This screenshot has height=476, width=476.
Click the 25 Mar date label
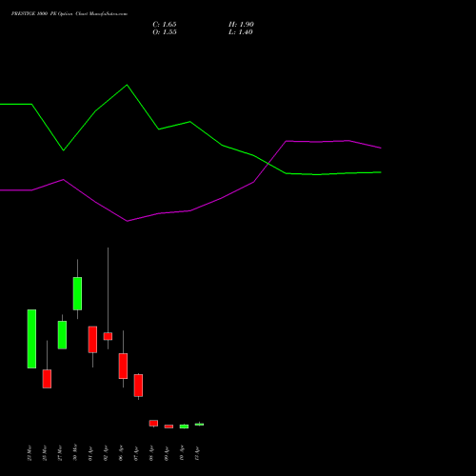[x=45, y=453]
